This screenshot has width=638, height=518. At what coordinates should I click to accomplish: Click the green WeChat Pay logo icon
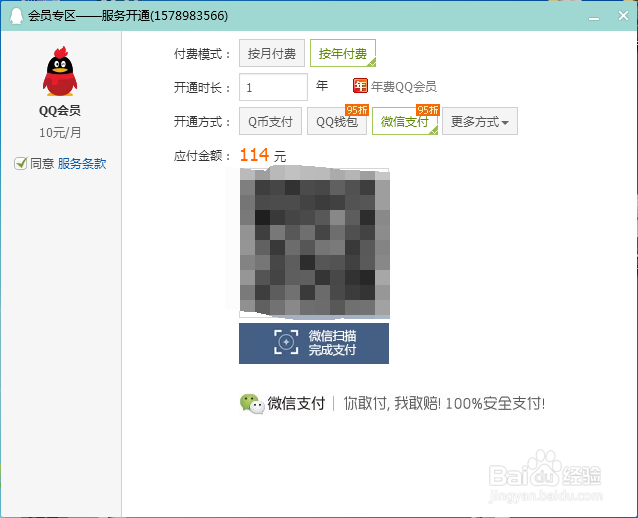click(252, 404)
